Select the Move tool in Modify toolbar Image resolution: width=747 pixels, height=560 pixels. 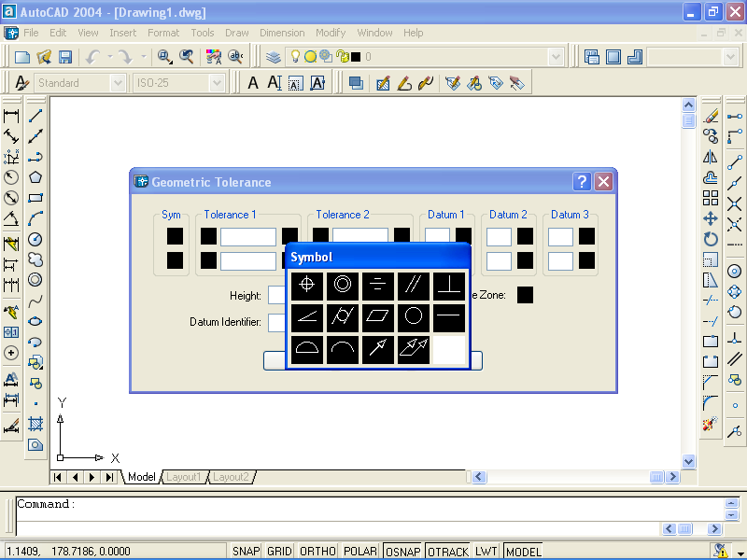[711, 218]
